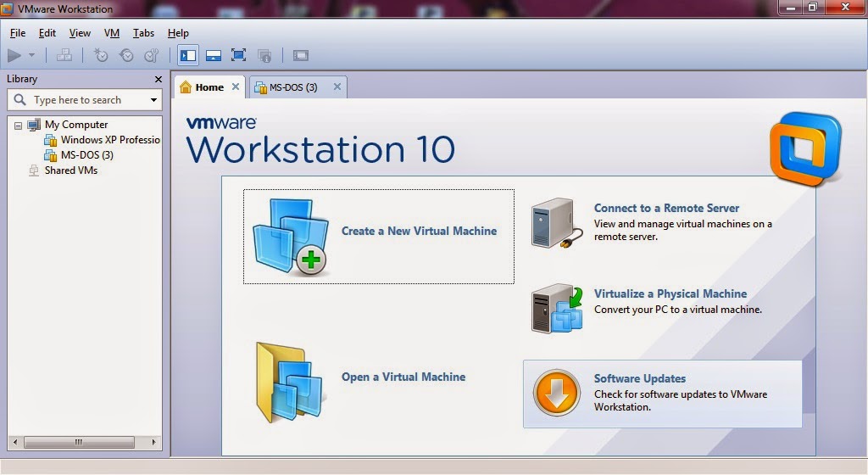Click the orange Software Updates download icon
Image resolution: width=868 pixels, height=475 pixels.
pos(557,393)
